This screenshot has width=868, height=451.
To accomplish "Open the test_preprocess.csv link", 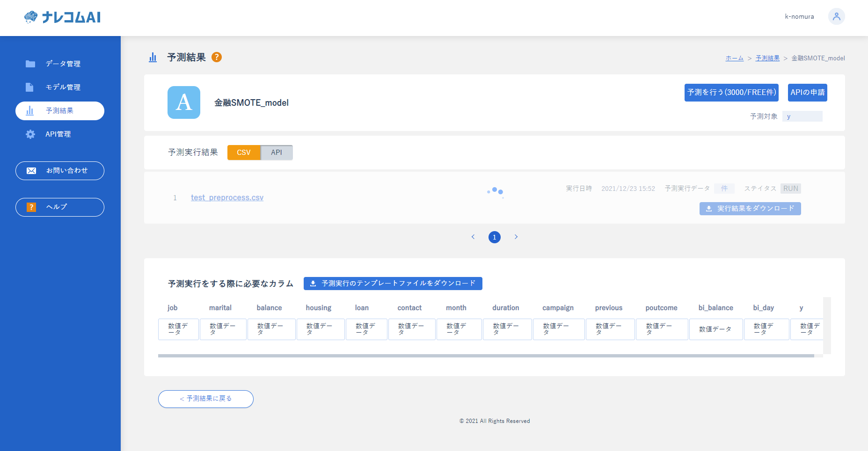I will 227,197.
